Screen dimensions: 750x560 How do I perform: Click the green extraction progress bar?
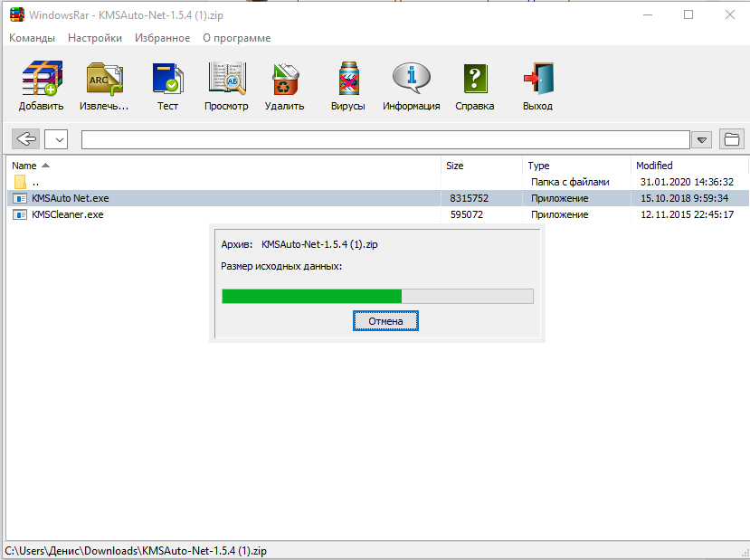[x=378, y=296]
